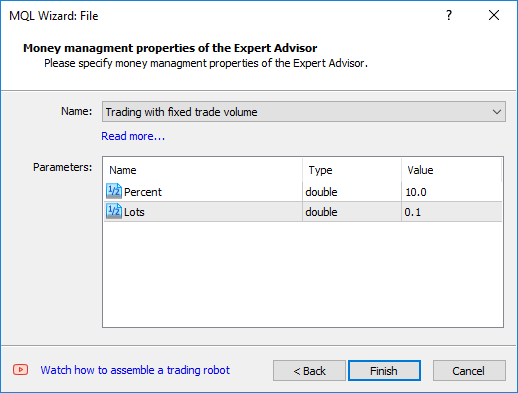Click the Lots value 0.1 cell
Screen dimensions: 518x393
tap(452, 212)
